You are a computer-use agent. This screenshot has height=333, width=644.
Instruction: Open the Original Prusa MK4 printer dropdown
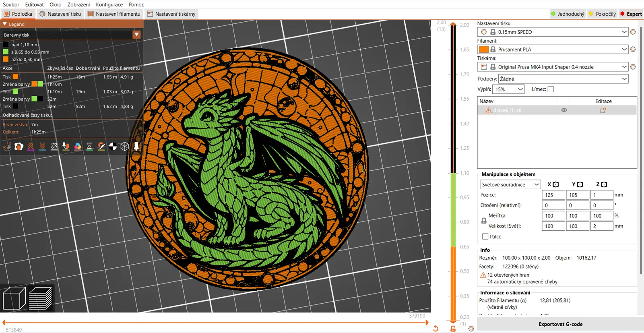[x=553, y=67]
